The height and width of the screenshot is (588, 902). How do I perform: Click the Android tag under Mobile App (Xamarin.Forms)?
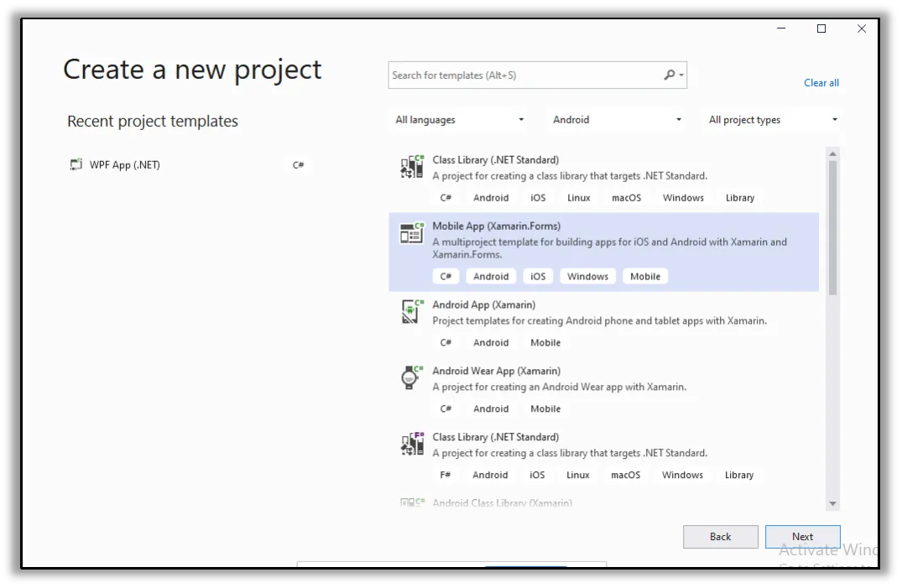491,277
